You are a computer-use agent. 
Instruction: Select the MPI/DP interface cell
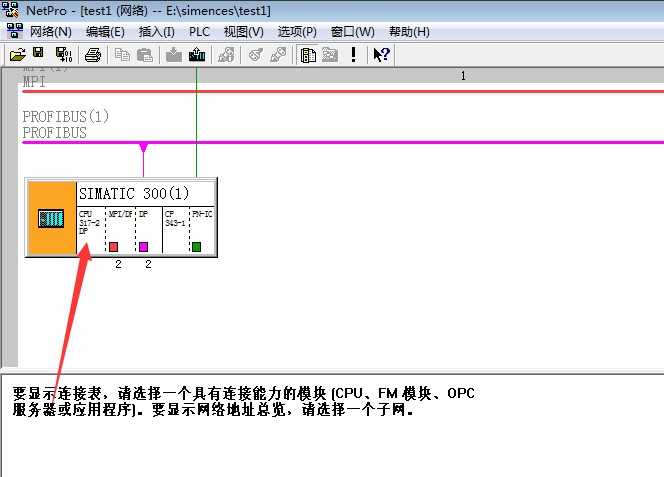click(x=121, y=230)
